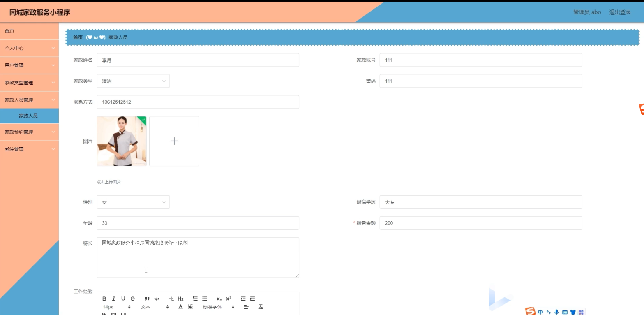Click the Sogou voice input microphone
This screenshot has height=315, width=644.
coord(556,312)
